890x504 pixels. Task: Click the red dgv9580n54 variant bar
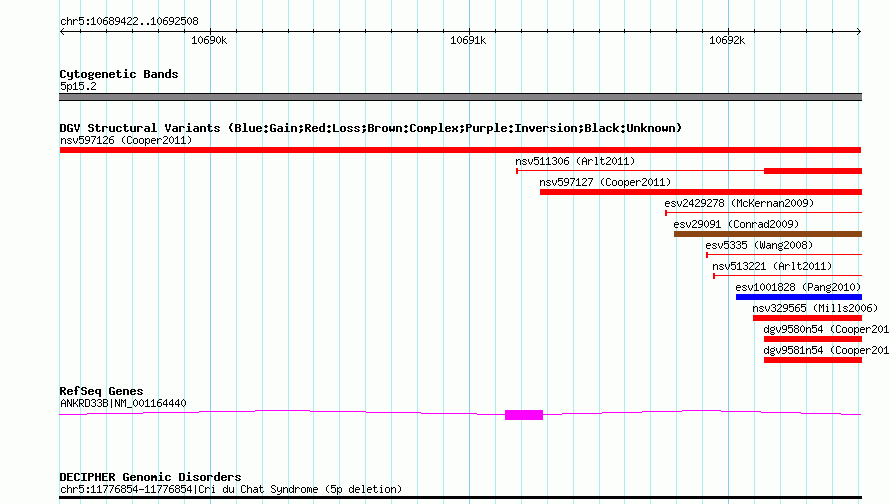(813, 339)
